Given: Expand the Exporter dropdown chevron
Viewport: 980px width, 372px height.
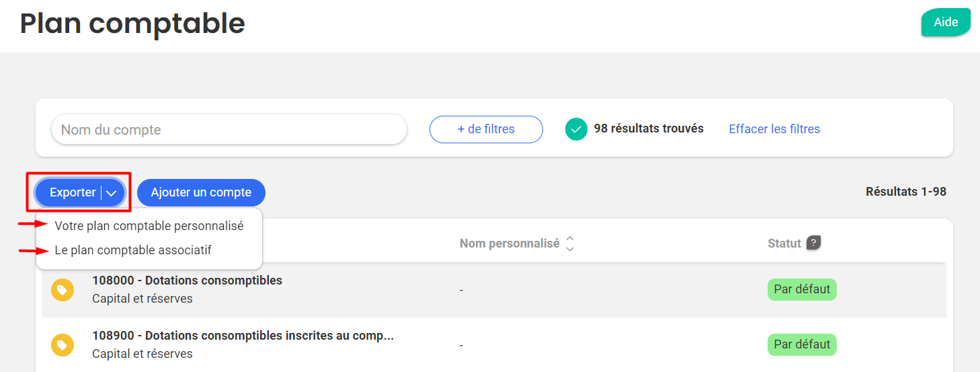Looking at the screenshot, I should [x=112, y=193].
